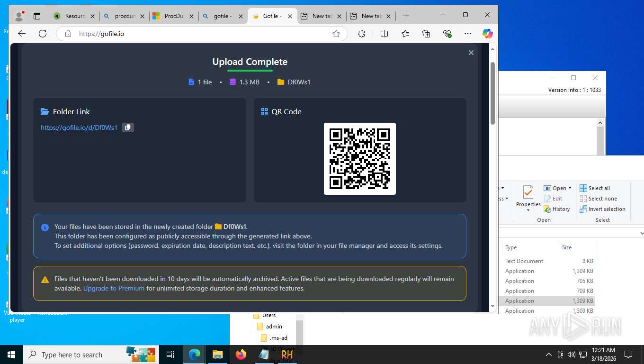The width and height of the screenshot is (644, 364).
Task: Click Invert selection in Explorer ribbon
Action: point(602,209)
